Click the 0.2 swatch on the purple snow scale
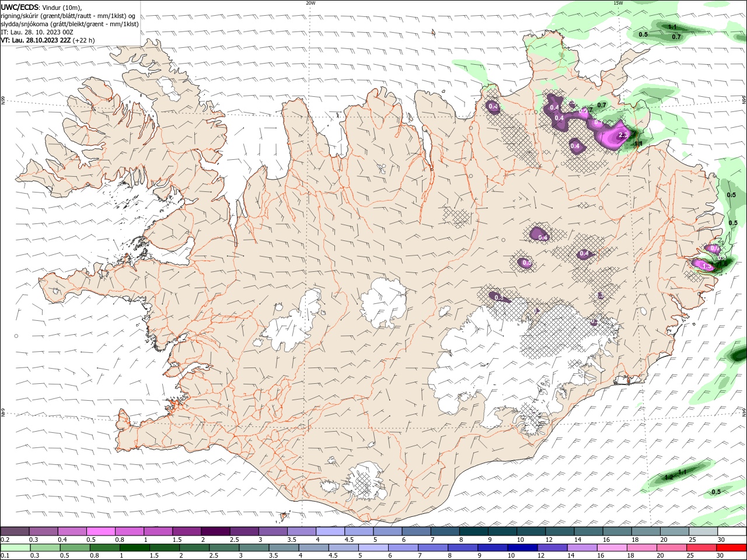Screen dimensions: 747x560 [x=15, y=531]
